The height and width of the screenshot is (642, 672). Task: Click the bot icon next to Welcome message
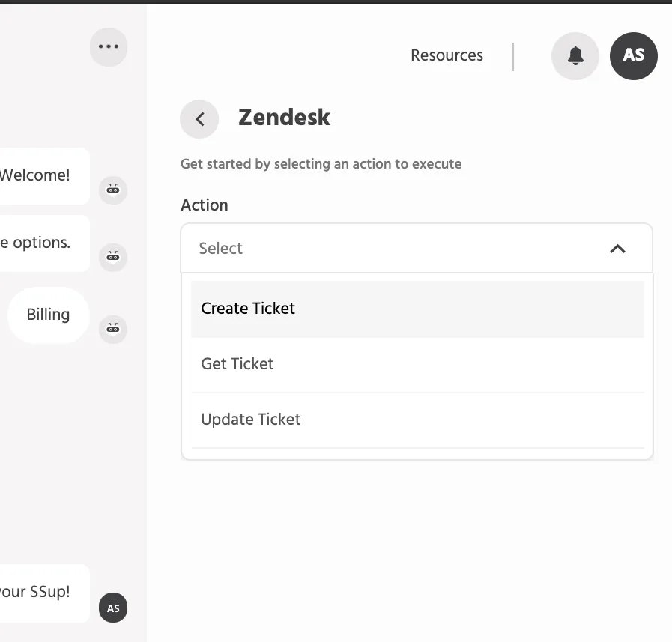pos(113,190)
